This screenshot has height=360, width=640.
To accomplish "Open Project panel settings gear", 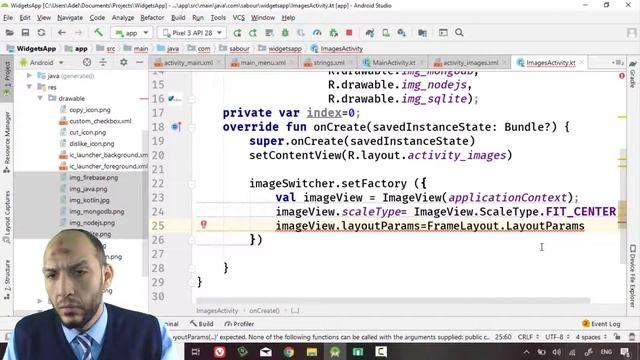I will point(123,62).
